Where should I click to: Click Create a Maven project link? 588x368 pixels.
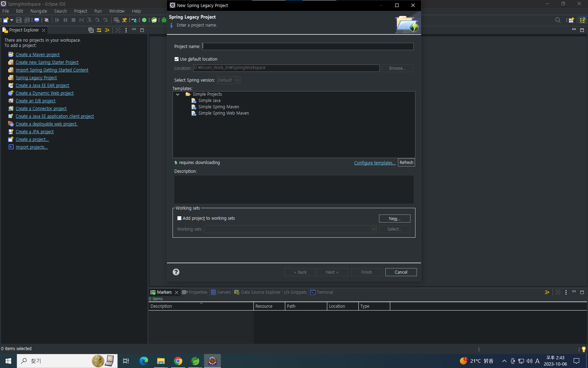(37, 55)
